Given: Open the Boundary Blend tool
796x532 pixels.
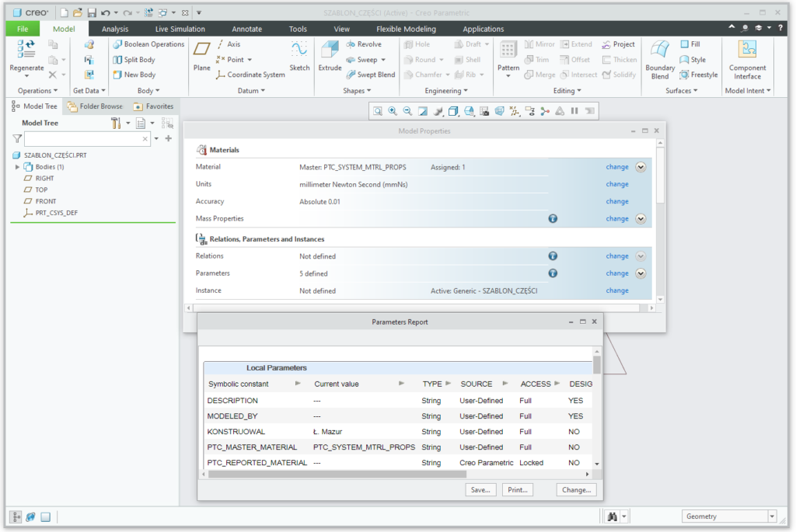Looking at the screenshot, I should [x=660, y=60].
